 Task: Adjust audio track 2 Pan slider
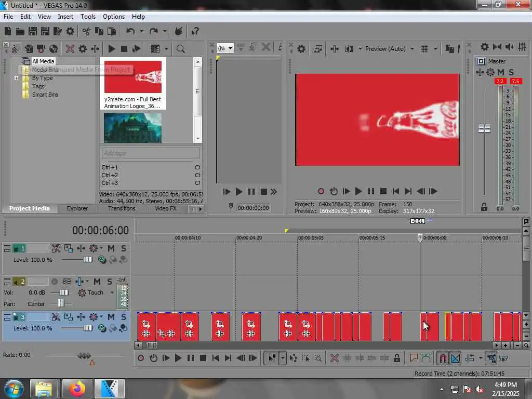pos(61,303)
